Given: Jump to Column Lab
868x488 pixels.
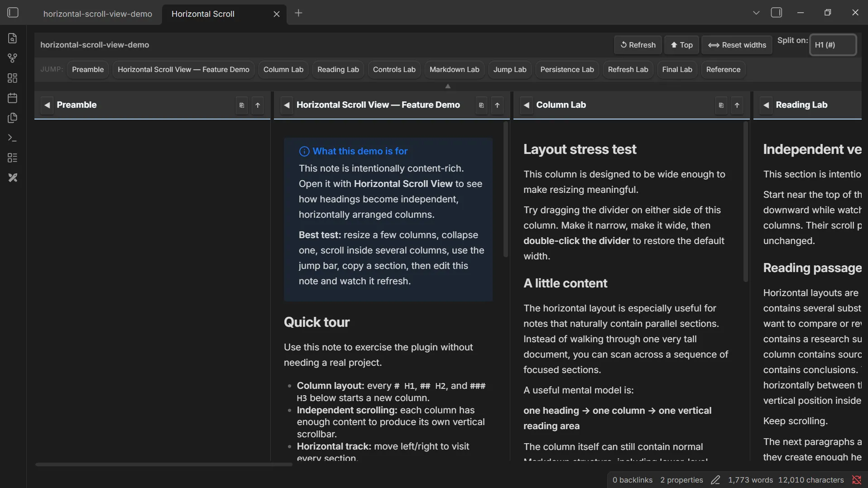Looking at the screenshot, I should (x=283, y=70).
